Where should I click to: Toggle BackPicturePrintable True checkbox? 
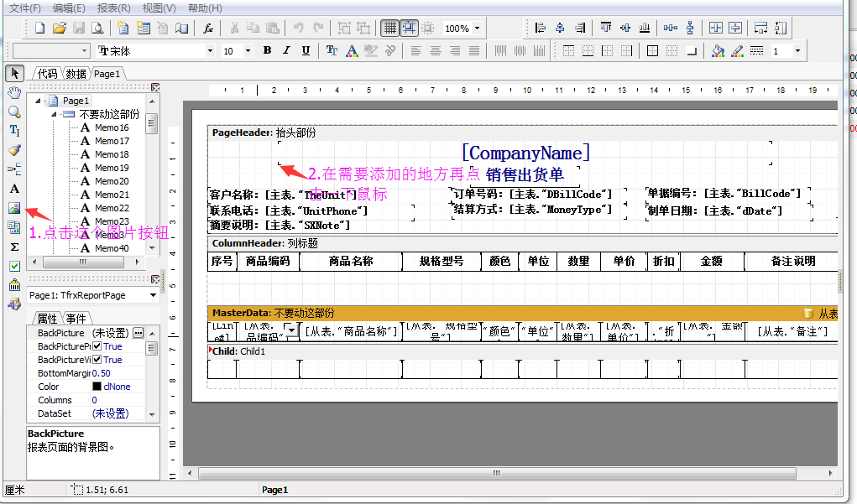pyautogui.click(x=97, y=346)
